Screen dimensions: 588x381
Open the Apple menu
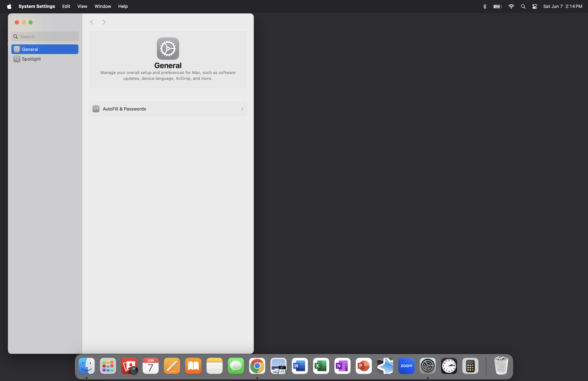[x=9, y=6]
